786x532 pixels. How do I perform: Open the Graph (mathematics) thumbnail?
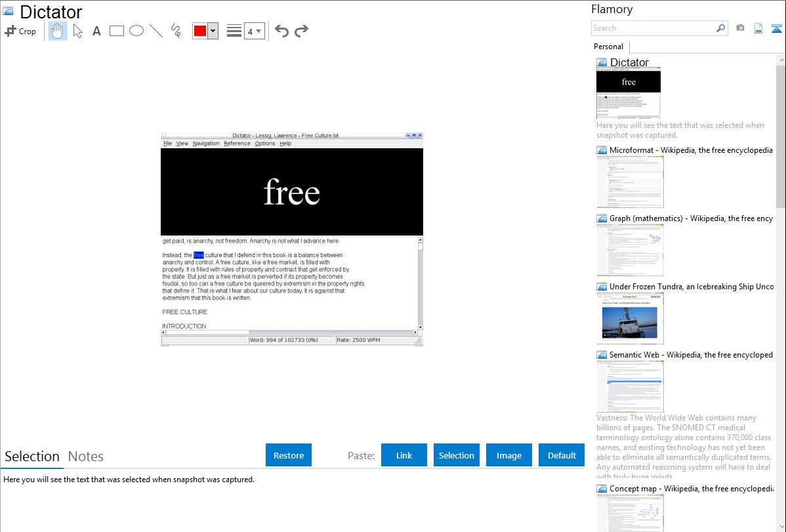(630, 250)
